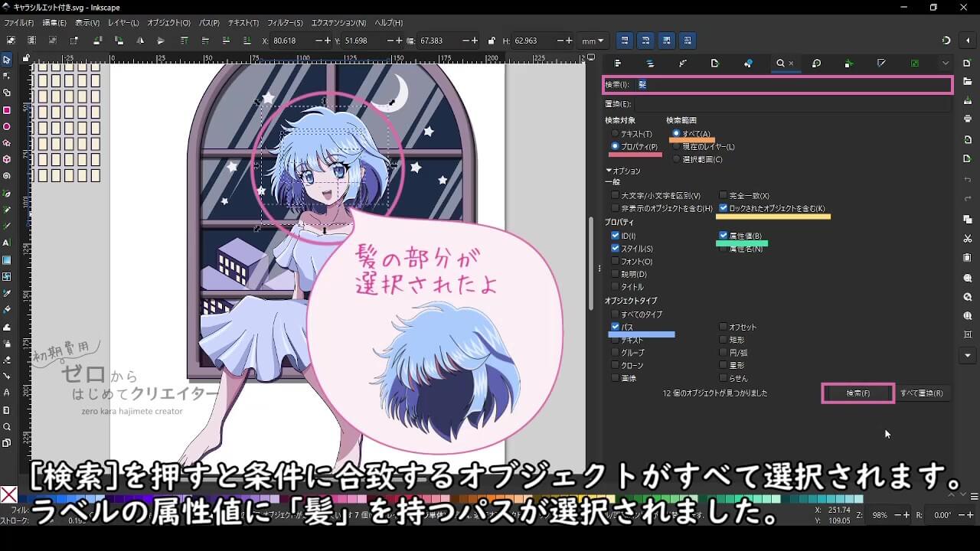Click the Flip horizontal icon
The image size is (980, 551).
(x=139, y=41)
